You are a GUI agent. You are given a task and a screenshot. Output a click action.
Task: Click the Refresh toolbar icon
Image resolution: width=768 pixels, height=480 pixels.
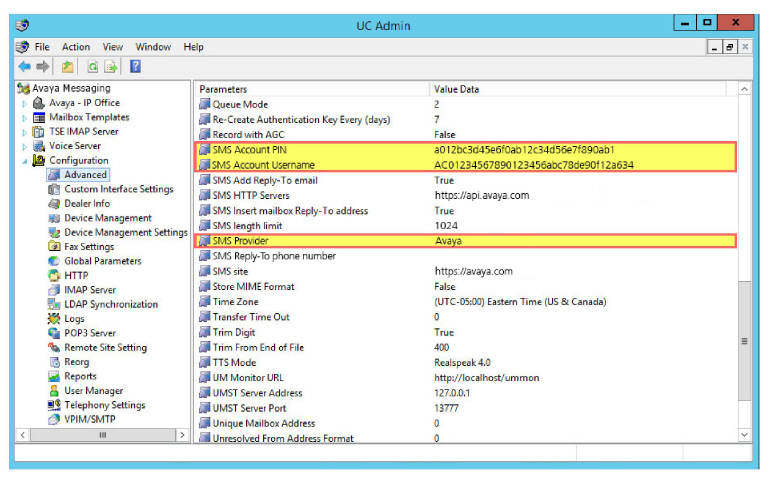93,67
